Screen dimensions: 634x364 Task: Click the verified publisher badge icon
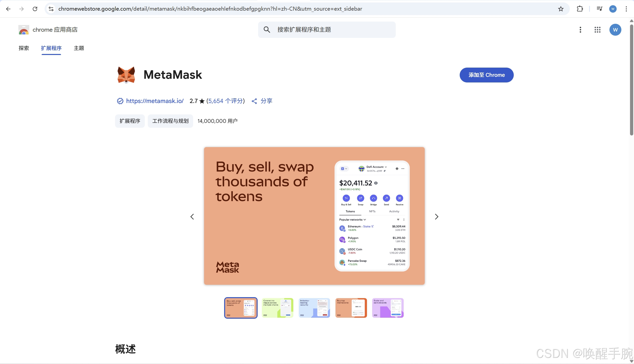pyautogui.click(x=120, y=101)
